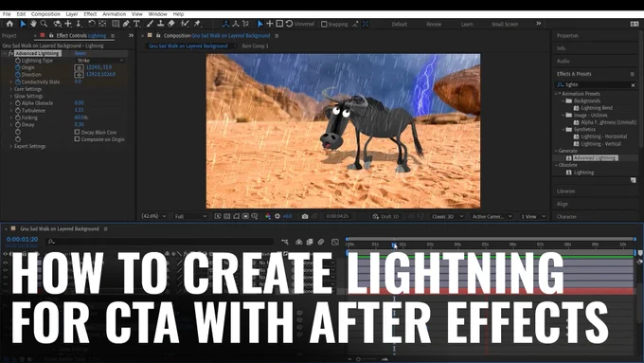Viewport: 644px width, 363px height.
Task: Click the Home icon in the toolbar
Action: (x=9, y=24)
